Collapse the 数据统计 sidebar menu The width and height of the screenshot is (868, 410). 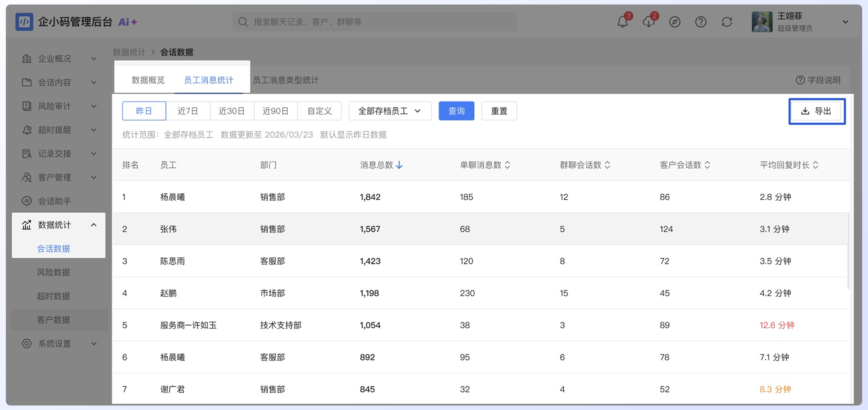click(59, 225)
